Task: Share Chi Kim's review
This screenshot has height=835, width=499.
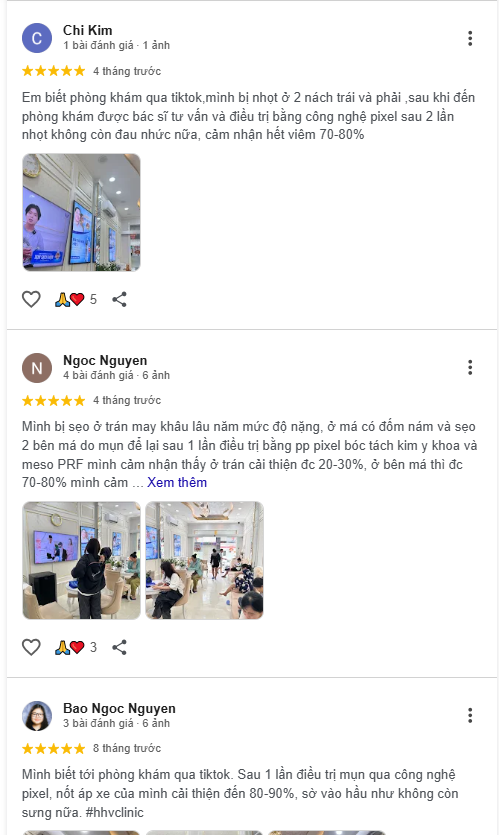Action: [119, 299]
